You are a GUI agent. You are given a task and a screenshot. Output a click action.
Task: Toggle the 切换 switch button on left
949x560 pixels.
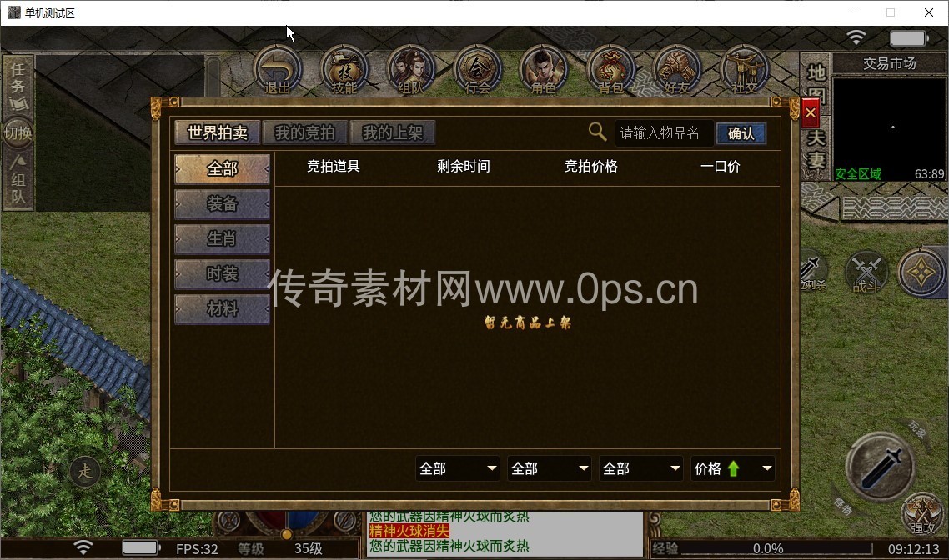click(18, 133)
